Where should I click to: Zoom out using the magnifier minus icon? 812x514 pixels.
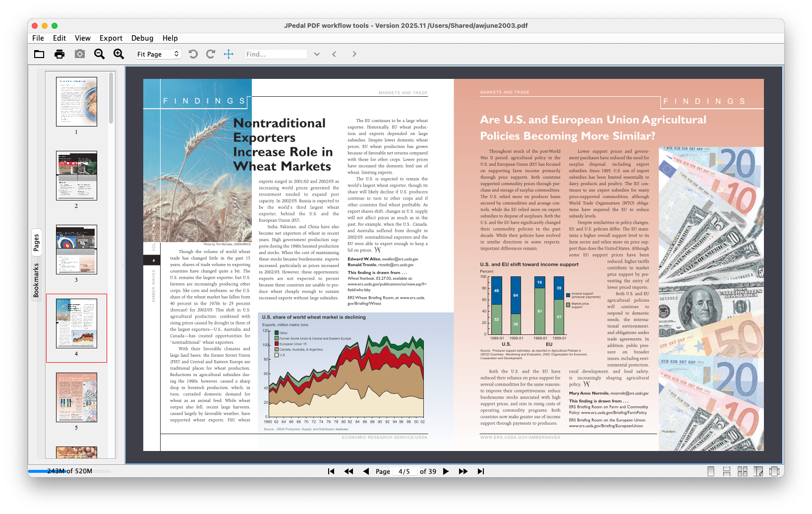pyautogui.click(x=99, y=54)
